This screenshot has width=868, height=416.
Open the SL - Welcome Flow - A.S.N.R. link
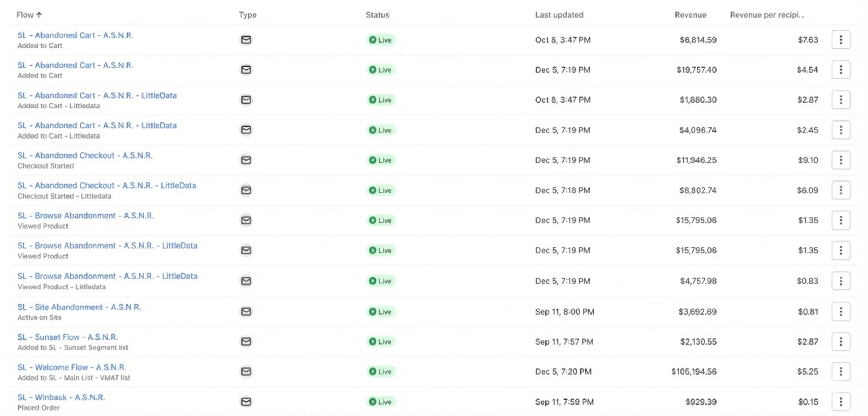point(72,367)
